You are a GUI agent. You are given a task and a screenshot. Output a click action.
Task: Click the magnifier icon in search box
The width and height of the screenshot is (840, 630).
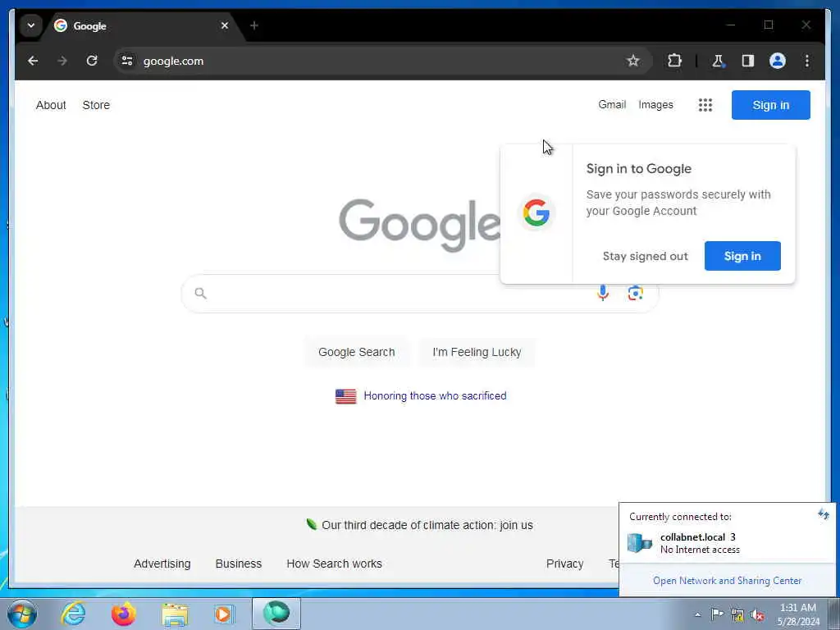click(200, 293)
